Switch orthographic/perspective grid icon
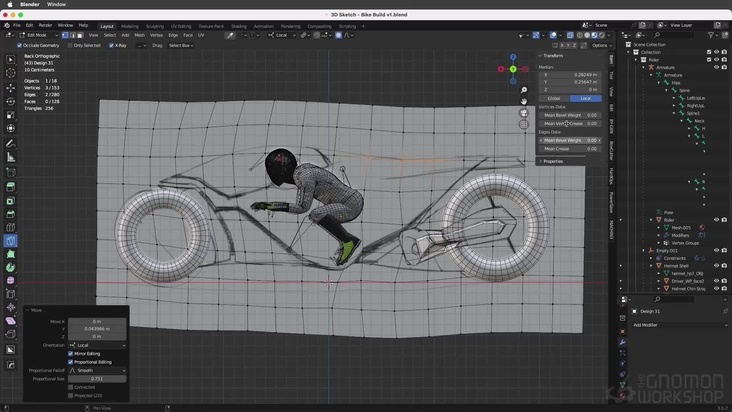 pyautogui.click(x=524, y=125)
